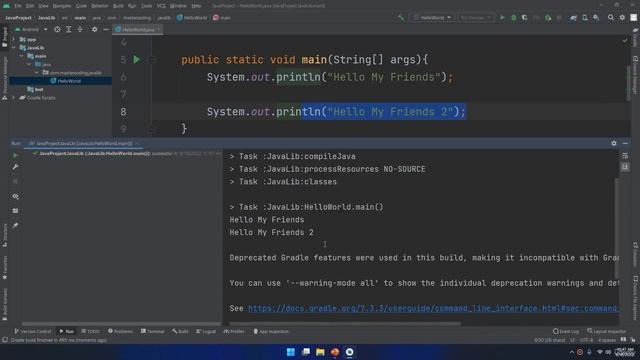
Task: Open the File menu
Action: click(x=18, y=6)
